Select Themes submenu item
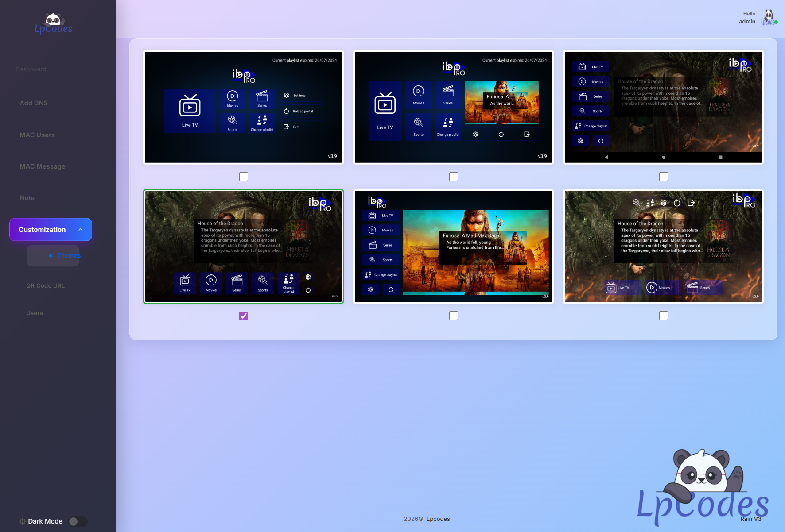785x532 pixels. click(69, 256)
